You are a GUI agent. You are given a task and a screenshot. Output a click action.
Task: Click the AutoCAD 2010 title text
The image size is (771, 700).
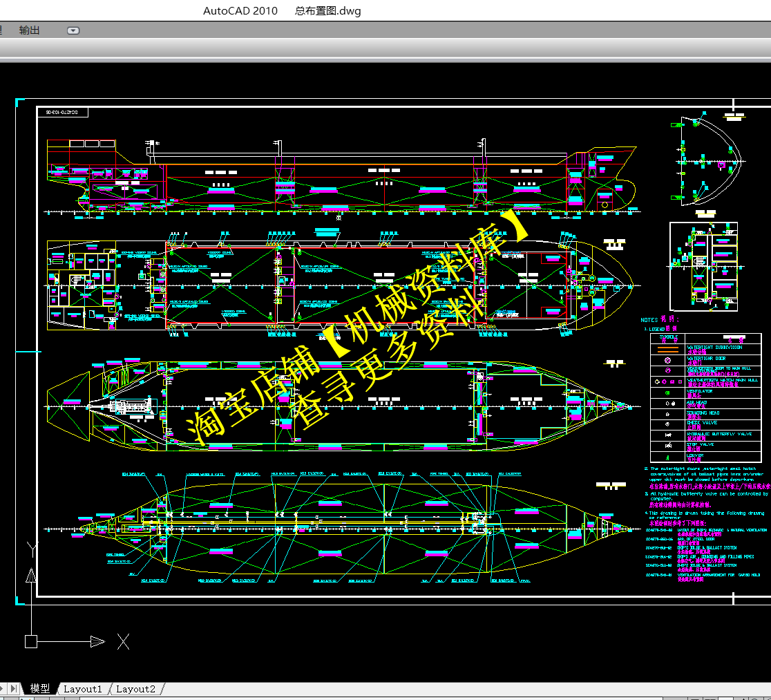point(240,11)
